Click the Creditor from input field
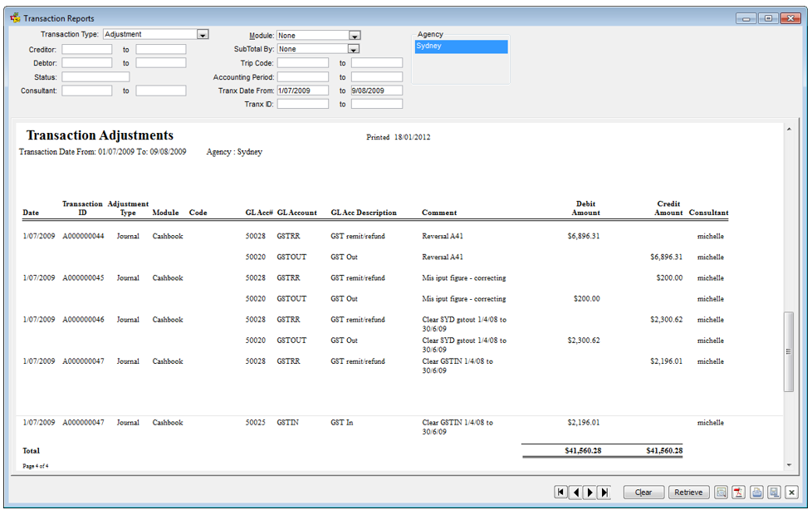Viewport: 812px width, 510px height. (x=87, y=49)
